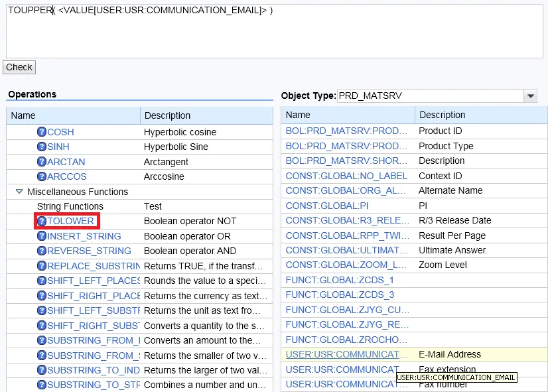Select the CONST:GLOBAL:PI attribute link
Screen dimensions: 548x392
326,206
